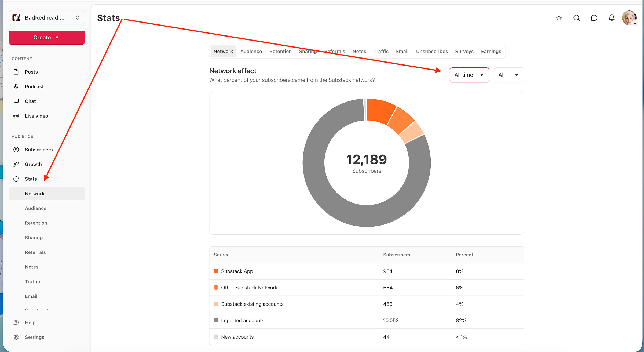The width and height of the screenshot is (644, 352).
Task: Open Stats in the sidebar
Action: 47,179
